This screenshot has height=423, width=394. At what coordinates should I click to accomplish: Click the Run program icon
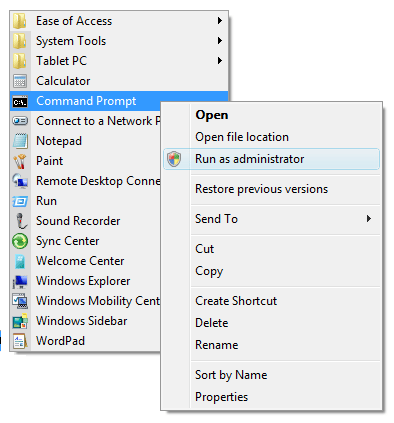(x=20, y=201)
